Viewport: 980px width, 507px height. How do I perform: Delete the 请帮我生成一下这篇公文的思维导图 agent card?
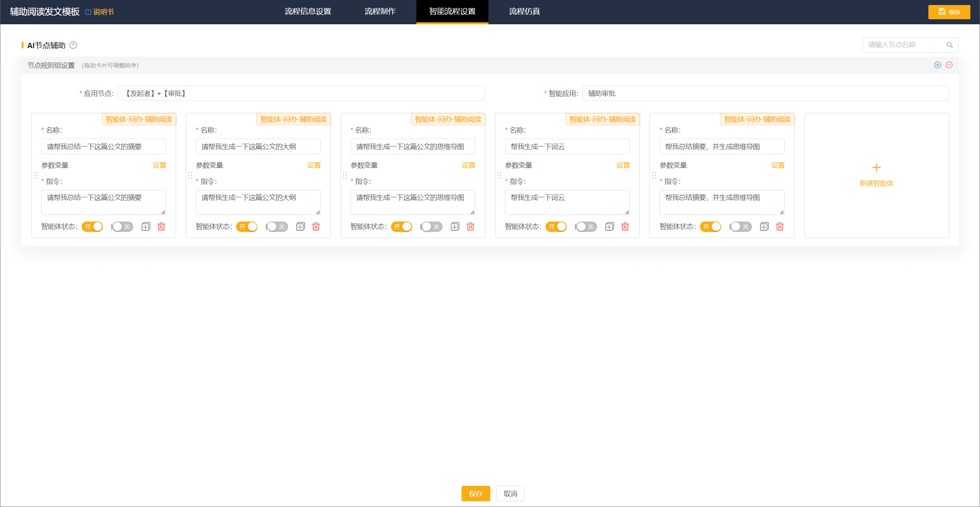[470, 227]
